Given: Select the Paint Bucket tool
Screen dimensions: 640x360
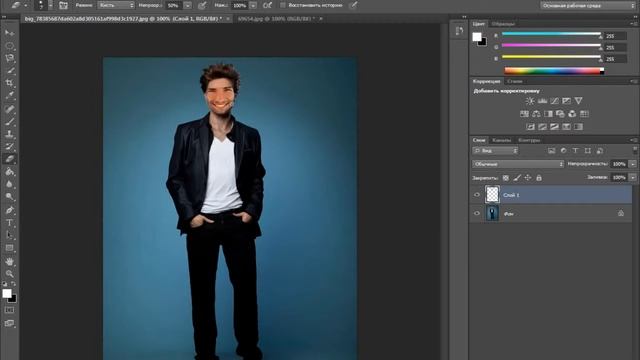Looking at the screenshot, I should pos(9,172).
